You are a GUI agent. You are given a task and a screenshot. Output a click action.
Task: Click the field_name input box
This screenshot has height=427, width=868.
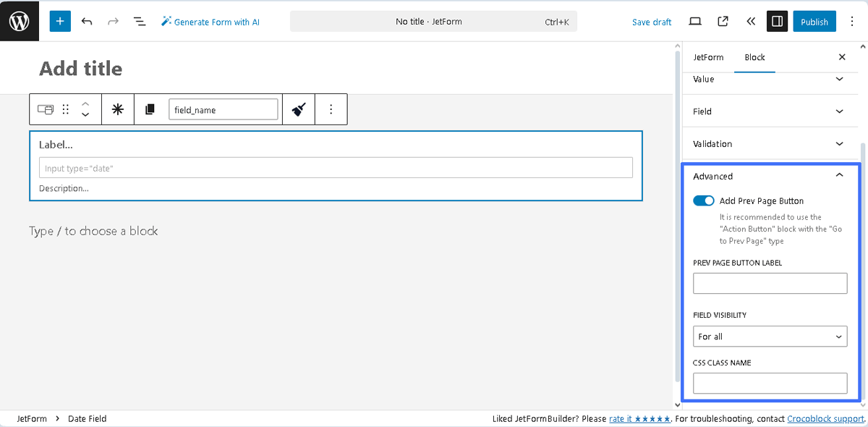tap(223, 109)
